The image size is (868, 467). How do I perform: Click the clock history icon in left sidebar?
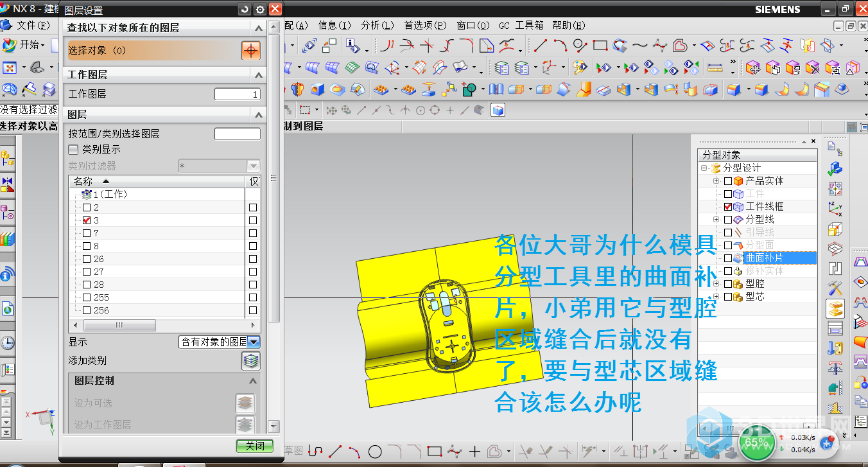tap(8, 343)
